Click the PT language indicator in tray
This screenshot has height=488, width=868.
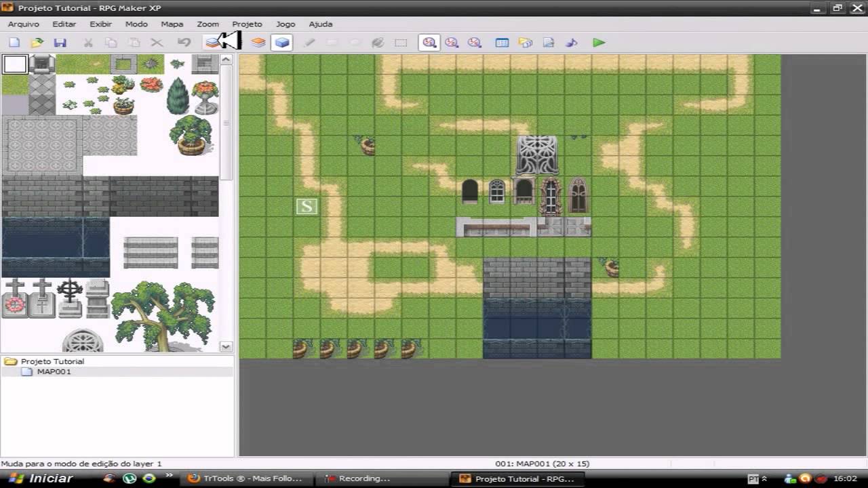pos(753,479)
